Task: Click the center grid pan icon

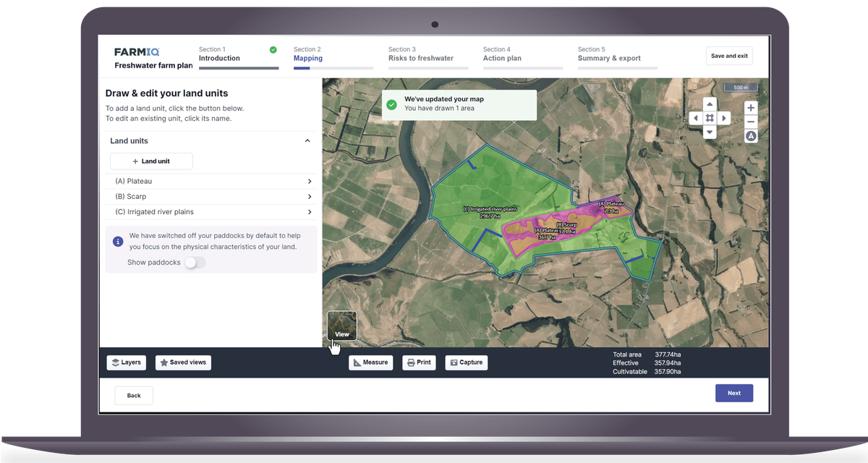Action: tap(710, 117)
